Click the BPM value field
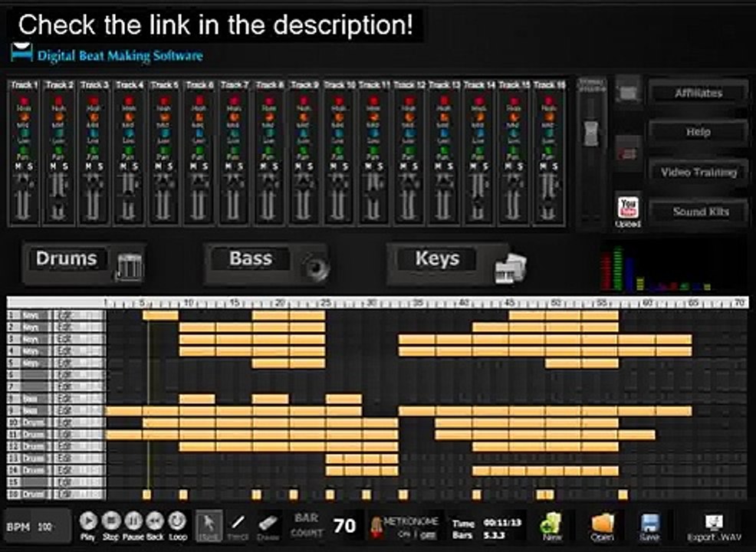The height and width of the screenshot is (552, 756). click(44, 527)
